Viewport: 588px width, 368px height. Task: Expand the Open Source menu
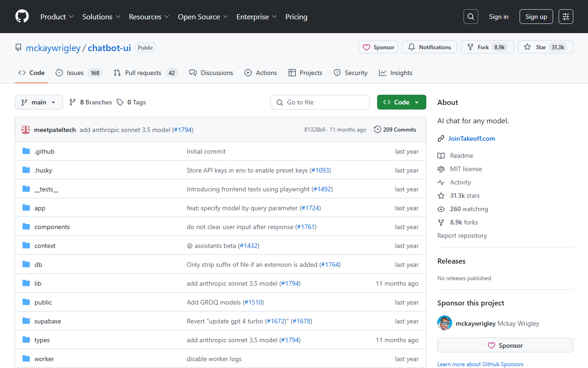[x=203, y=17]
